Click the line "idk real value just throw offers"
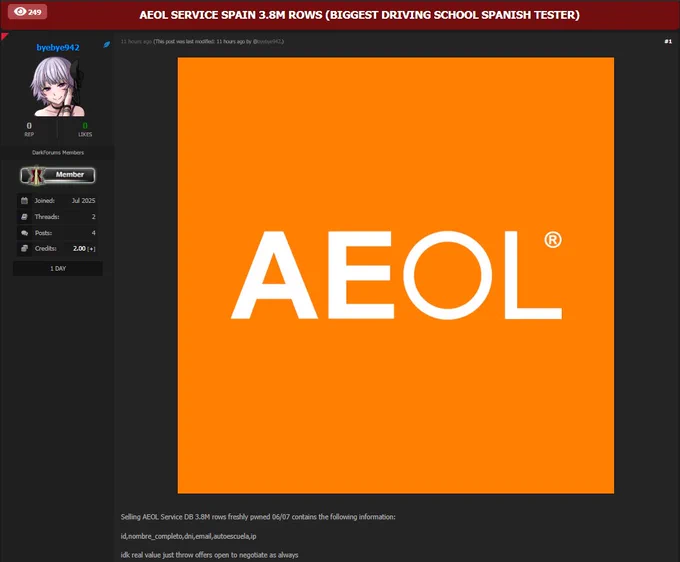This screenshot has width=680, height=562. 209,555
